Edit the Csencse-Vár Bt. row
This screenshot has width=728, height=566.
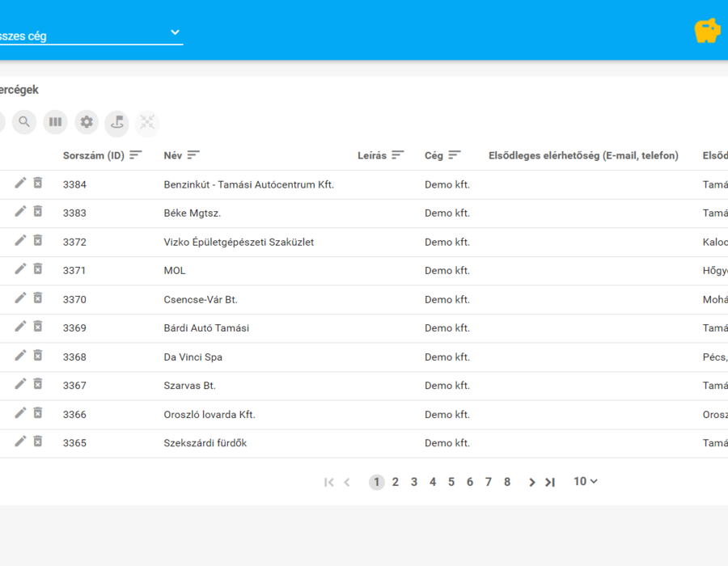tap(20, 298)
